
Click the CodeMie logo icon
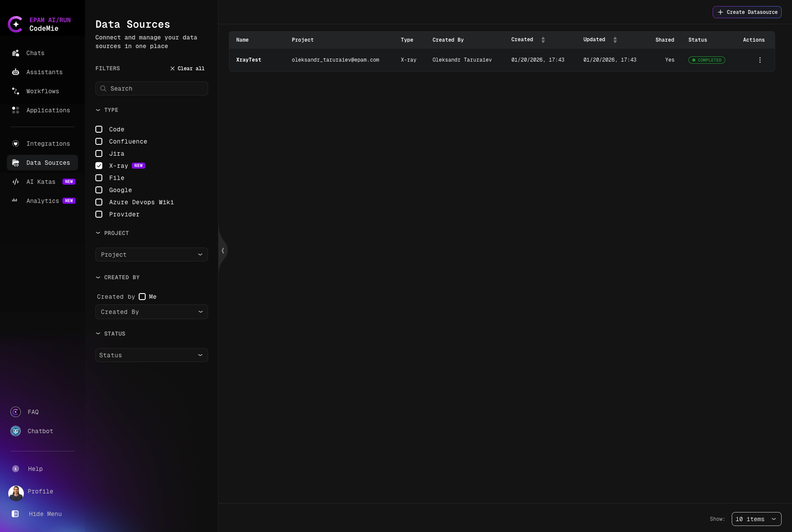pyautogui.click(x=16, y=24)
